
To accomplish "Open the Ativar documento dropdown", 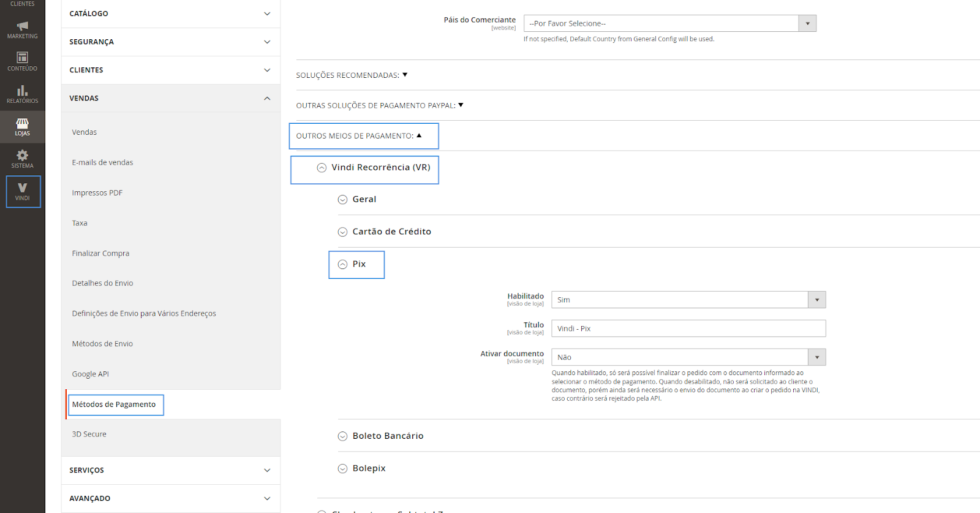I will 688,357.
